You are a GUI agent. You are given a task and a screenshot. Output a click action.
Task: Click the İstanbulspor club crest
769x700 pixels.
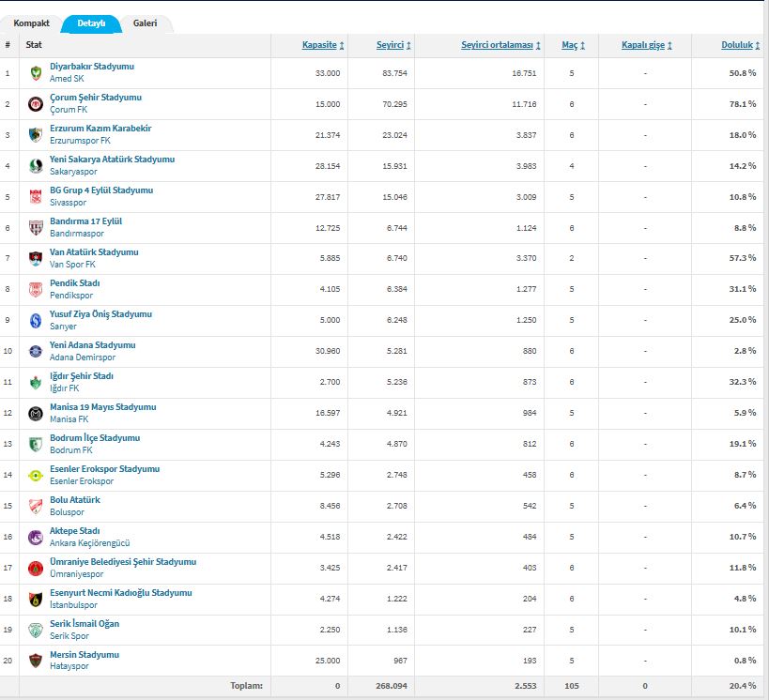point(35,600)
